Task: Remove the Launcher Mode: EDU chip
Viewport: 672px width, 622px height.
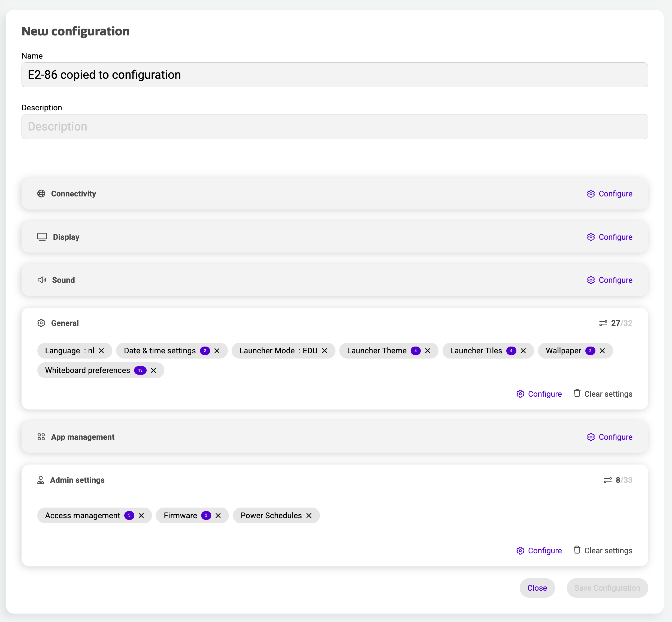Action: coord(324,350)
